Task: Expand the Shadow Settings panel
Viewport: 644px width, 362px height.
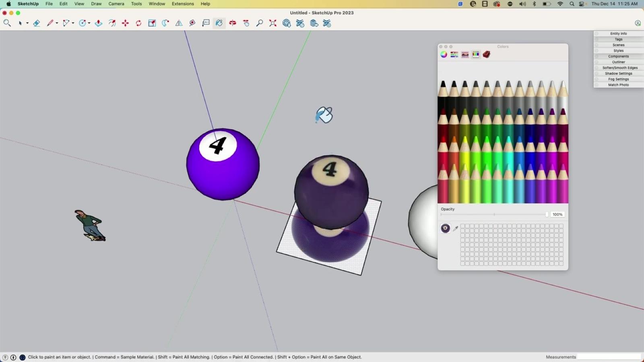Action: [618, 74]
